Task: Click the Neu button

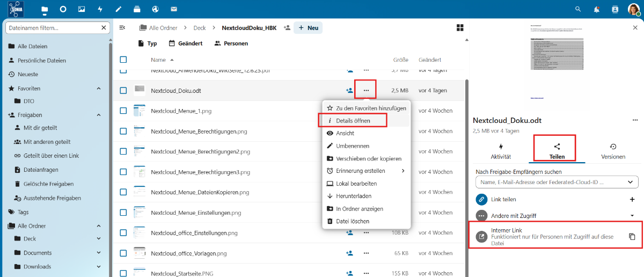Action: [308, 27]
